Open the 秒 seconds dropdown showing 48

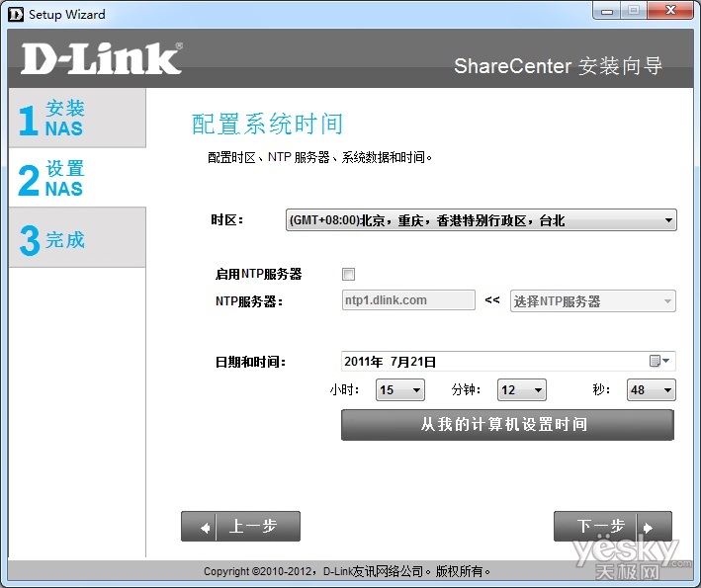coord(652,390)
